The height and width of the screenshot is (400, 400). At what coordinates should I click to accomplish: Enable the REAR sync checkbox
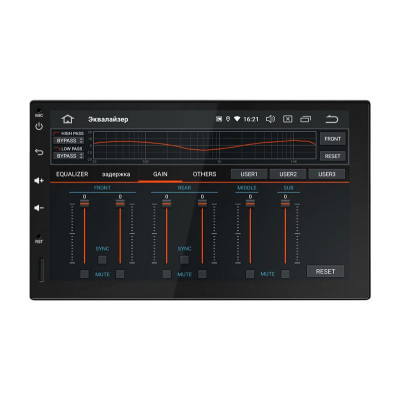tap(184, 260)
